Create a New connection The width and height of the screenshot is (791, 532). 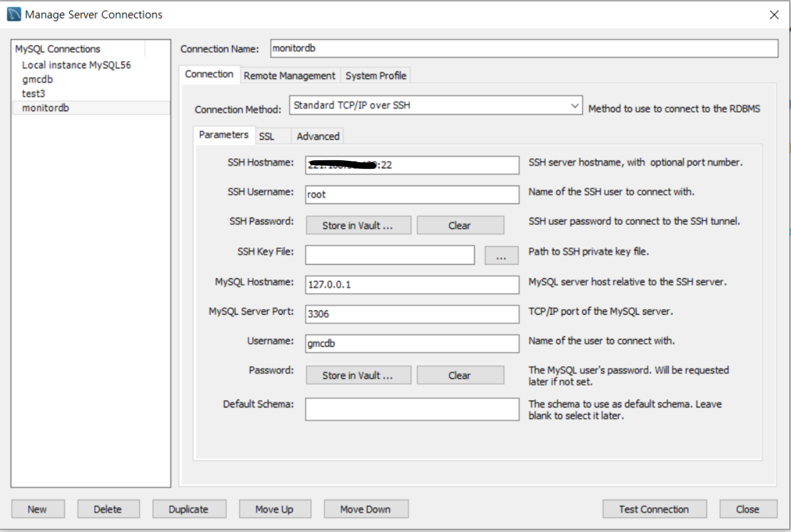pos(38,509)
